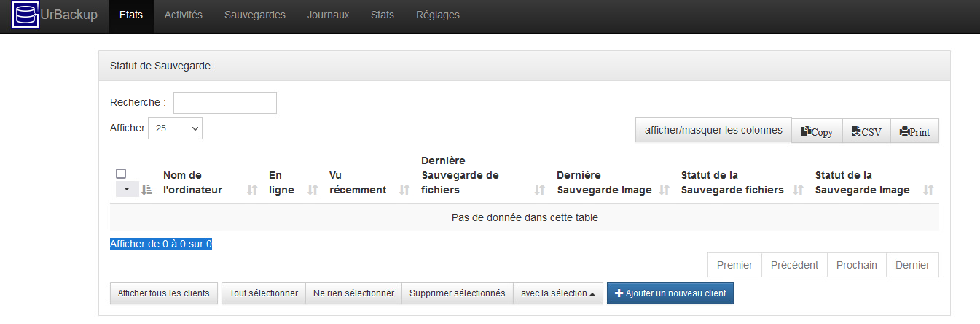Open the Réglages menu
Viewport: 980px width, 324px height.
coord(437,15)
